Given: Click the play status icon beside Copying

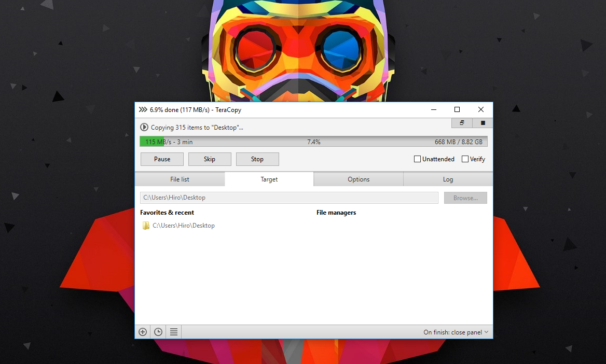Looking at the screenshot, I should coord(144,127).
